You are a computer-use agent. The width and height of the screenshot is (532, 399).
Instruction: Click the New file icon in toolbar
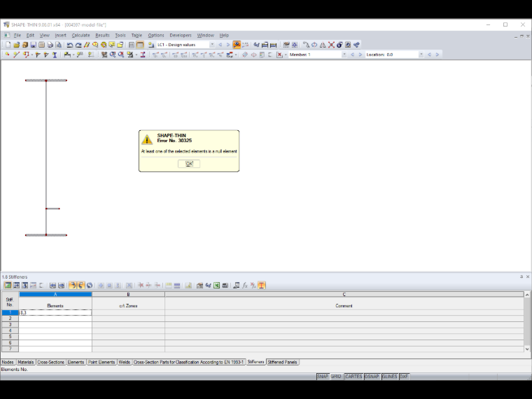point(8,45)
